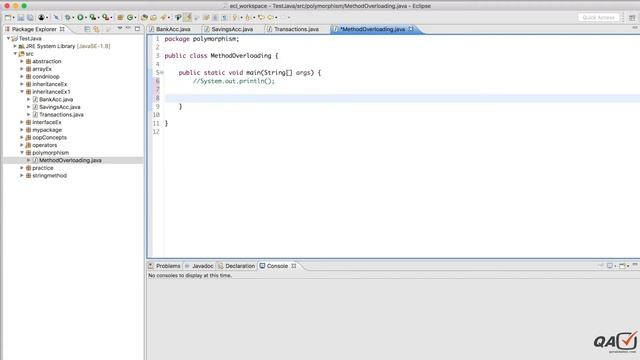Switch to the BankAcc.java editor tab
This screenshot has width=640, height=360.
point(173,29)
